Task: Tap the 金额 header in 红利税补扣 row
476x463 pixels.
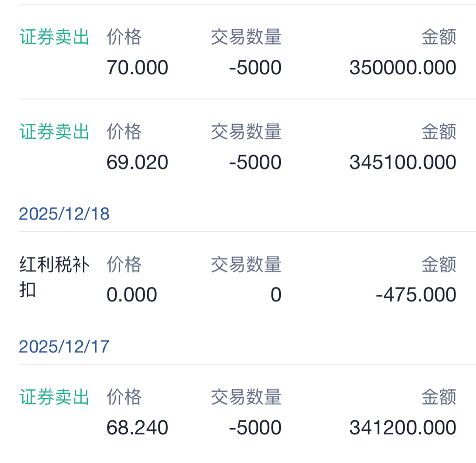Action: 439,264
